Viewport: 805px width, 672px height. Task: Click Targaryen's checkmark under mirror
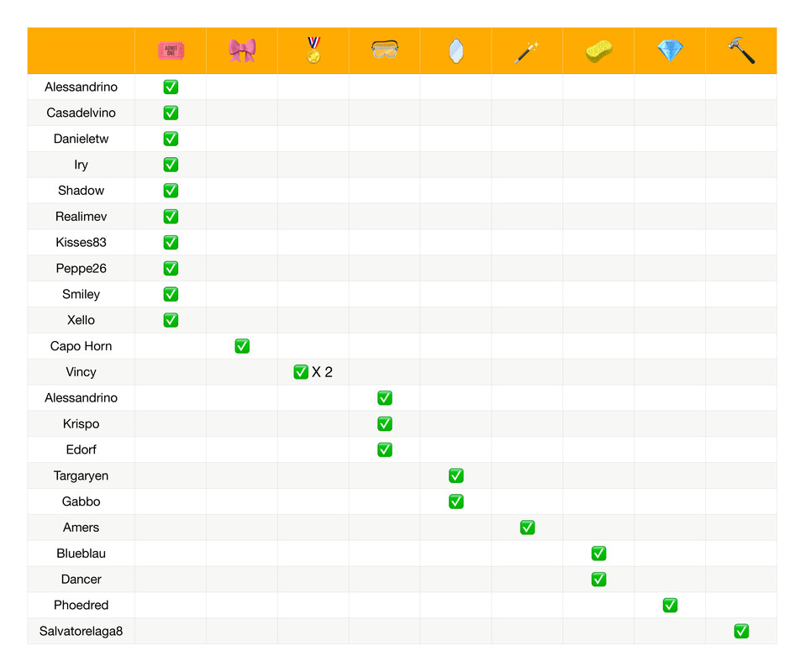pos(456,476)
